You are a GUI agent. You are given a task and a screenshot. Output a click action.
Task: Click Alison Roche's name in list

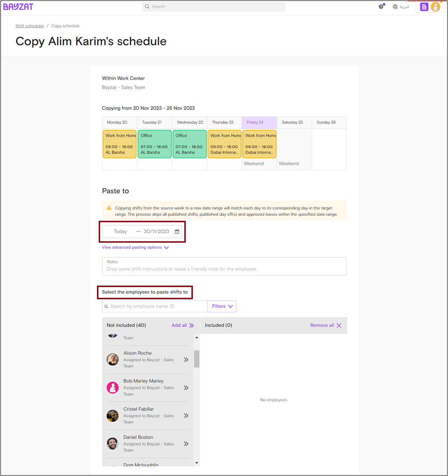[x=137, y=353]
